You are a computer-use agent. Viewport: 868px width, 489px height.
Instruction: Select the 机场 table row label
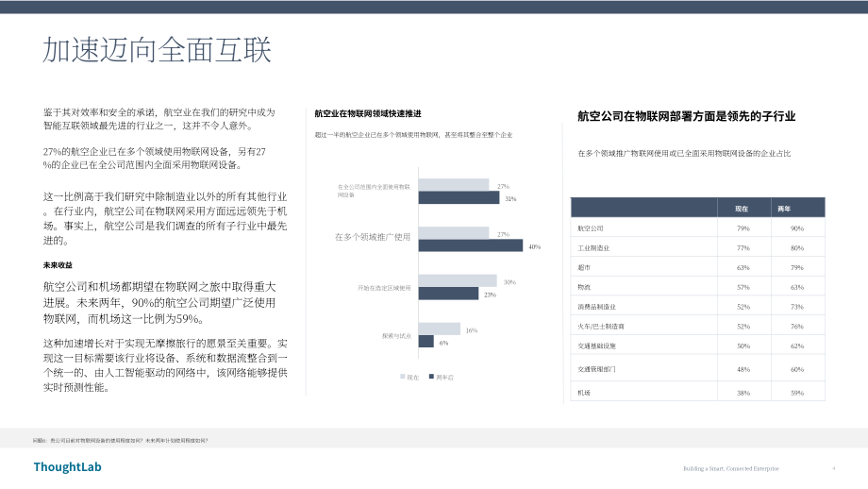[584, 394]
